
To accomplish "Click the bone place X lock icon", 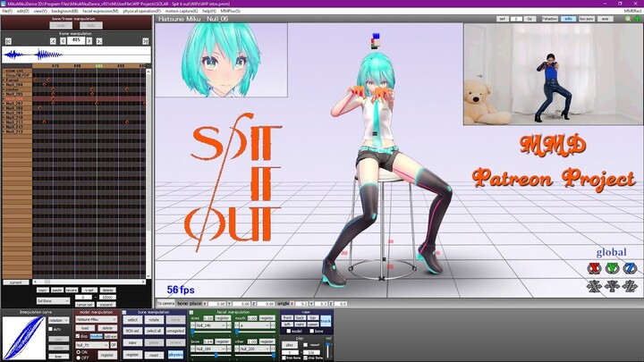I will [x=205, y=304].
